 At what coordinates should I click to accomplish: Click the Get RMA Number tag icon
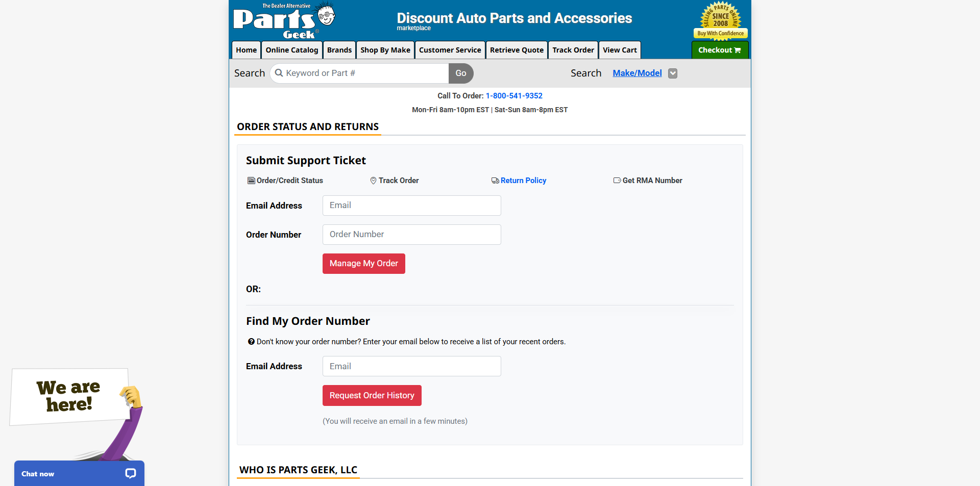(617, 181)
